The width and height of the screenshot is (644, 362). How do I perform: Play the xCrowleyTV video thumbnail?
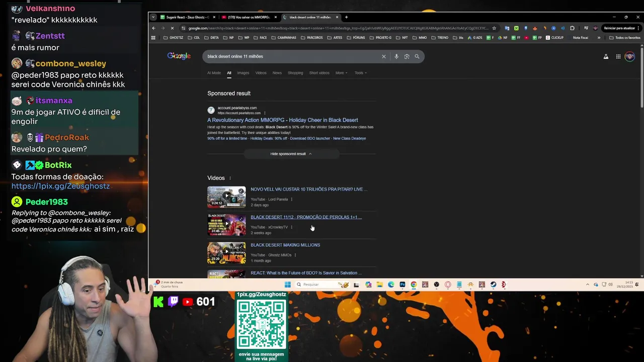[226, 225]
